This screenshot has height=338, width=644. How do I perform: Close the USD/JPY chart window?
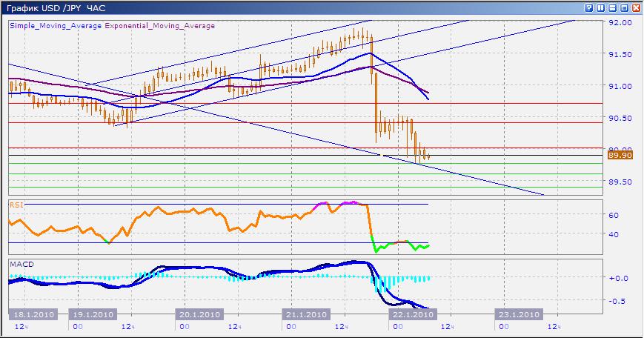[x=636, y=8]
